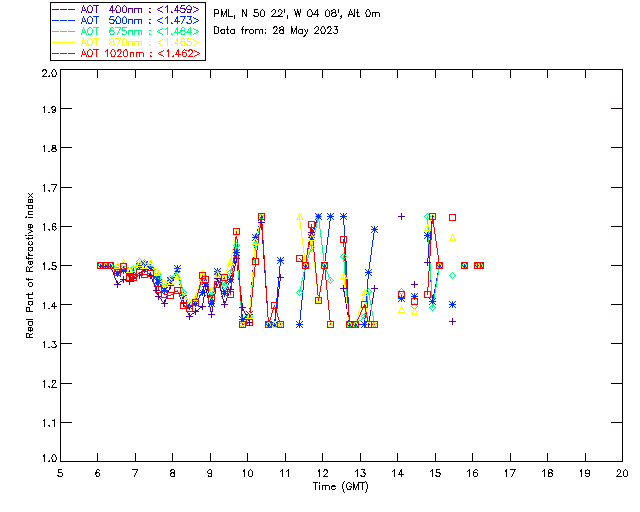This screenshot has width=640, height=512.
Task: Select legend label 'AOT 500nm : <1.473>'
Action: [140, 20]
